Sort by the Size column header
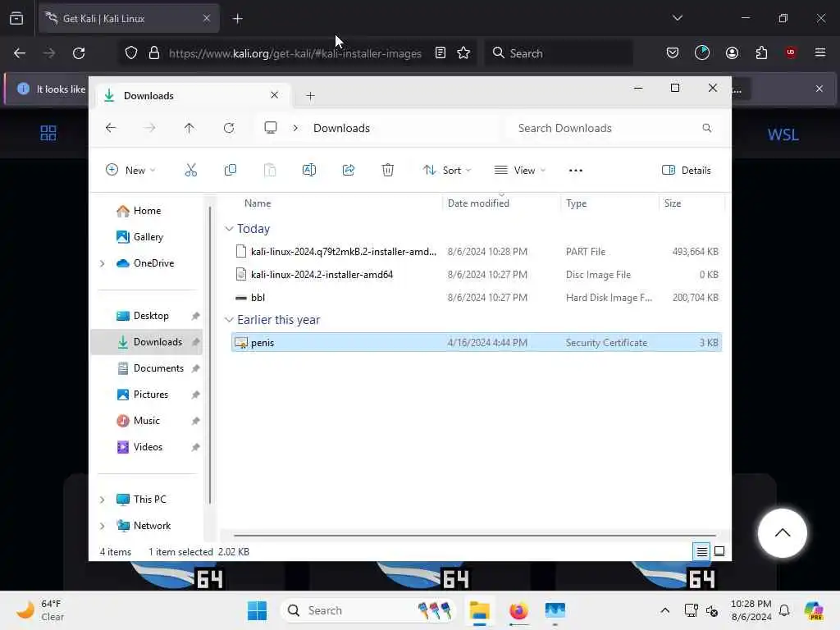This screenshot has width=840, height=630. [692, 203]
